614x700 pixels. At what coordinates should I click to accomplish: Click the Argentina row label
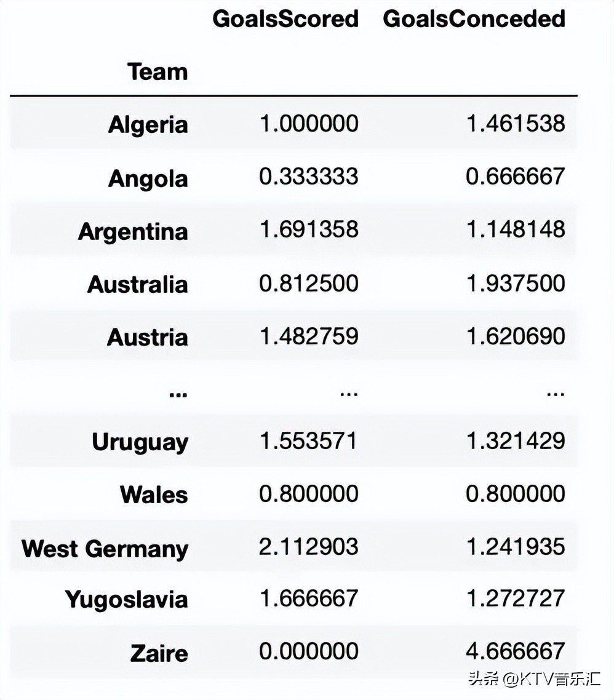(133, 231)
